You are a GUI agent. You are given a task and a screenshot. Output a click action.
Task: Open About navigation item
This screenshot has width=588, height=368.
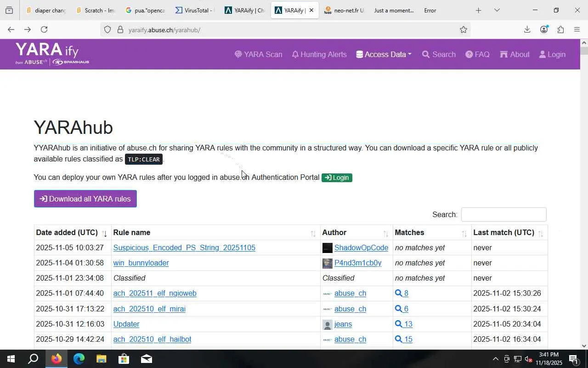click(514, 54)
